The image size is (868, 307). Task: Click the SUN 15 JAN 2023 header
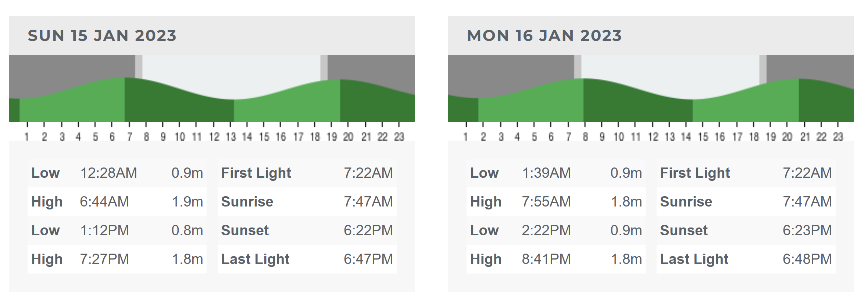[102, 36]
